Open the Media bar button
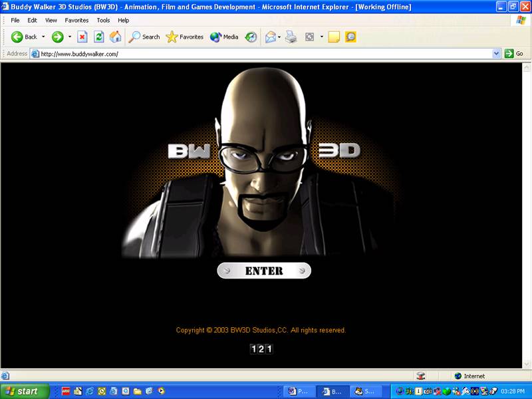 (224, 37)
